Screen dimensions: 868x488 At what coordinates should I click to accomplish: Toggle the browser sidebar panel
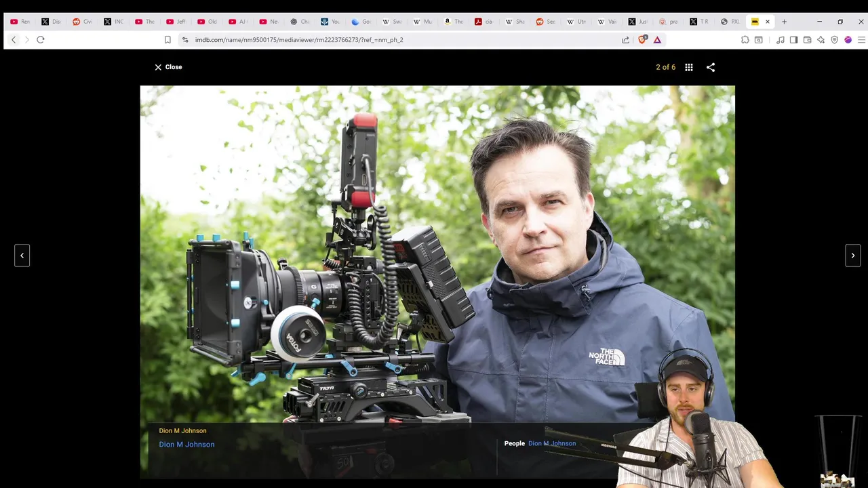[x=794, y=40]
